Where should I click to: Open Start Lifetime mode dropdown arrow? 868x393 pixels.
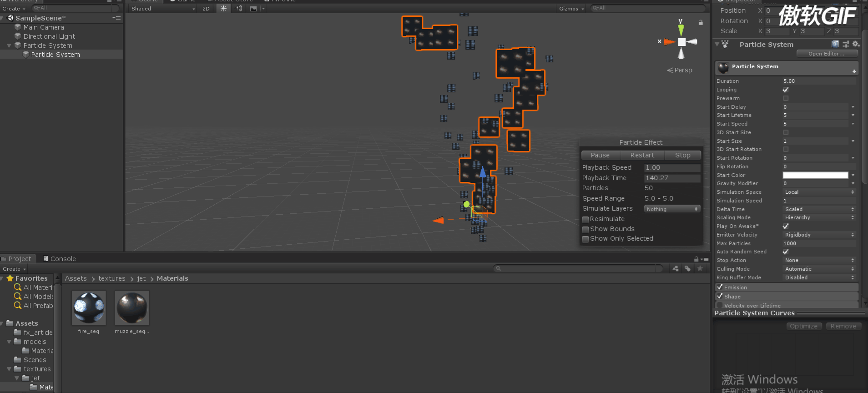click(x=853, y=115)
